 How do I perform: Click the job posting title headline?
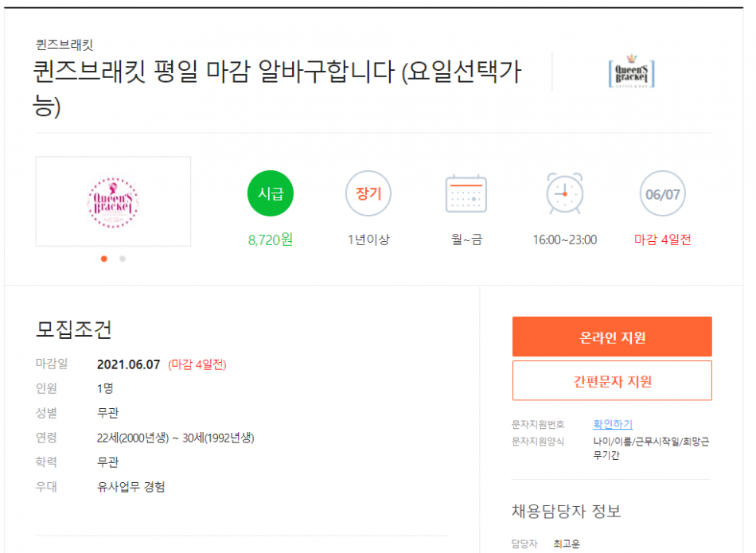point(277,88)
